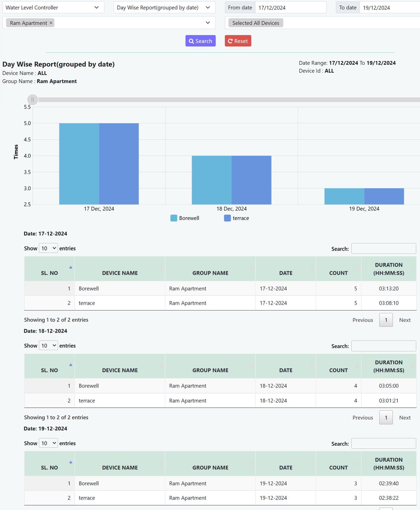
Task: Click the From date input field
Action: point(290,8)
